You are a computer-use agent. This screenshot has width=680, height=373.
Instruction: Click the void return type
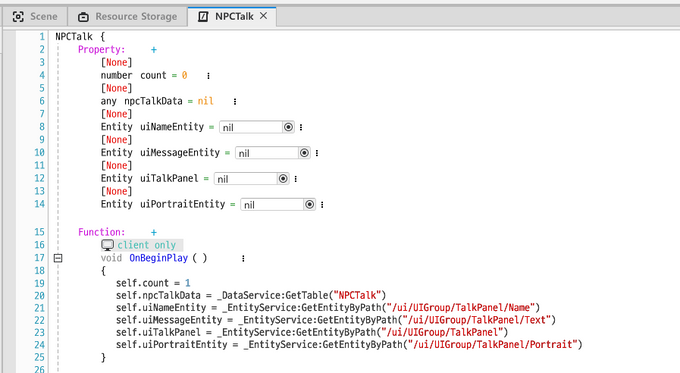pyautogui.click(x=111, y=258)
